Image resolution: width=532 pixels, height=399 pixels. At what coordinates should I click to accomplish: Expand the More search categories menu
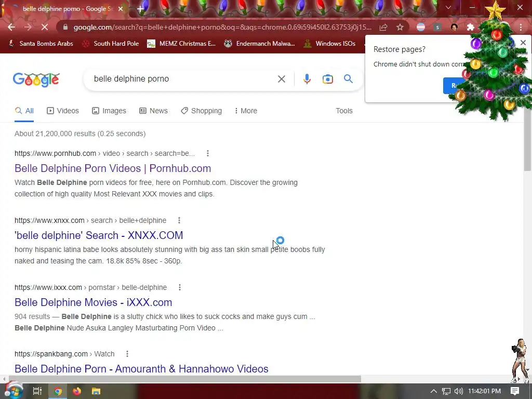click(x=246, y=111)
